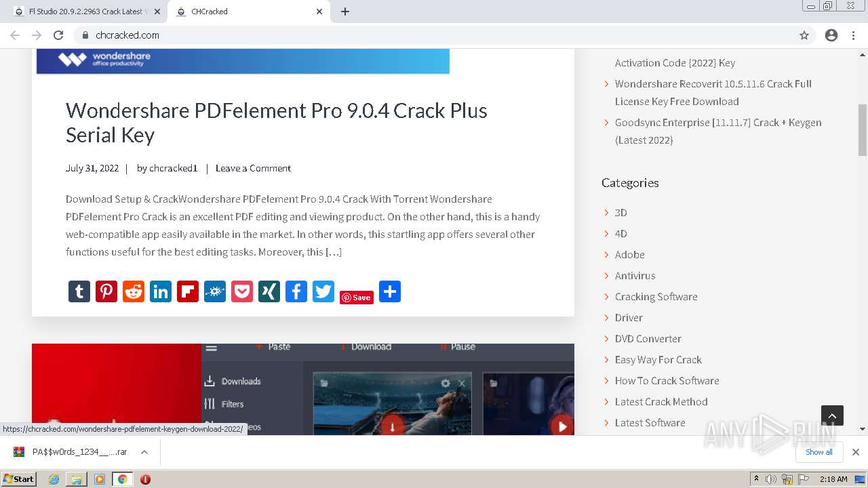Show hidden system tray icons
Viewport: 868px width, 488px height.
point(756,479)
